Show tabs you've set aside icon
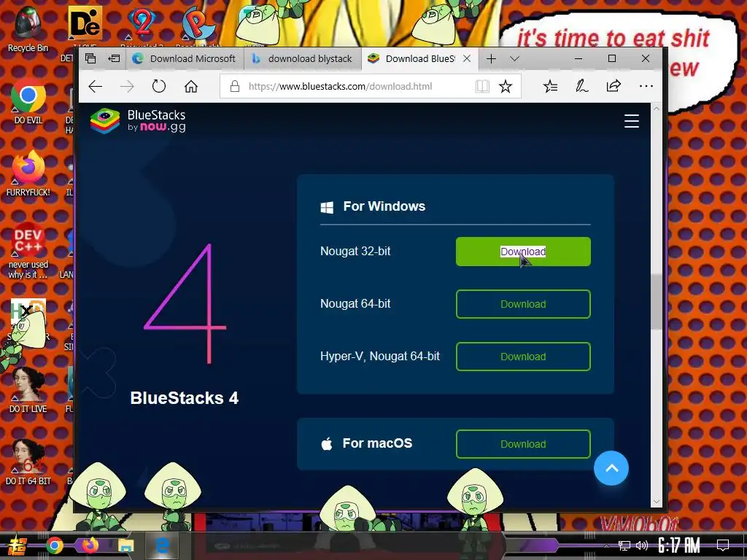This screenshot has height=560, width=747. tap(90, 58)
